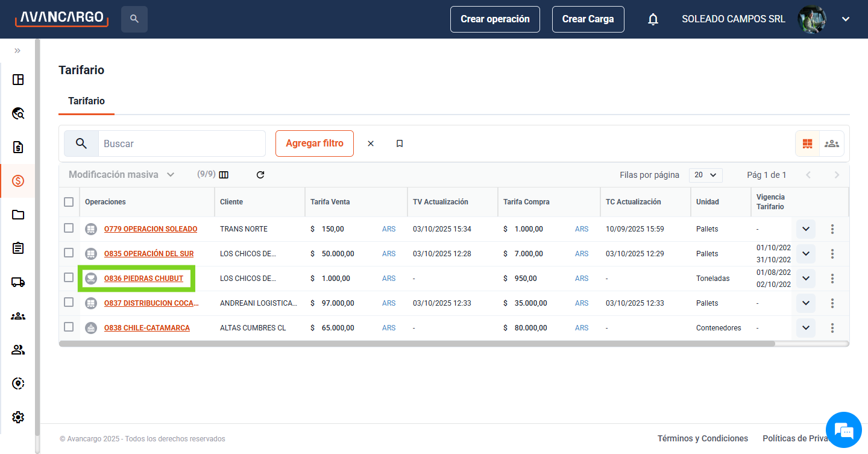
Task: Click the bookmark saved filters icon
Action: pos(400,143)
